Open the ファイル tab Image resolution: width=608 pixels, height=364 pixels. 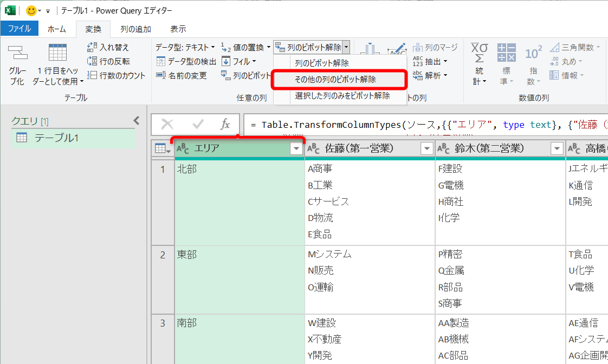[x=20, y=29]
